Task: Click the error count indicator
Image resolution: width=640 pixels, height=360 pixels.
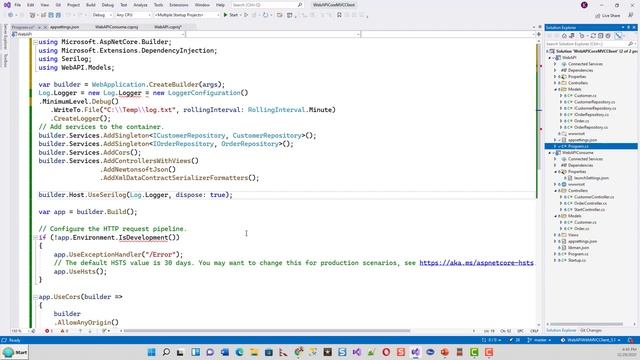Action: click(x=49, y=331)
